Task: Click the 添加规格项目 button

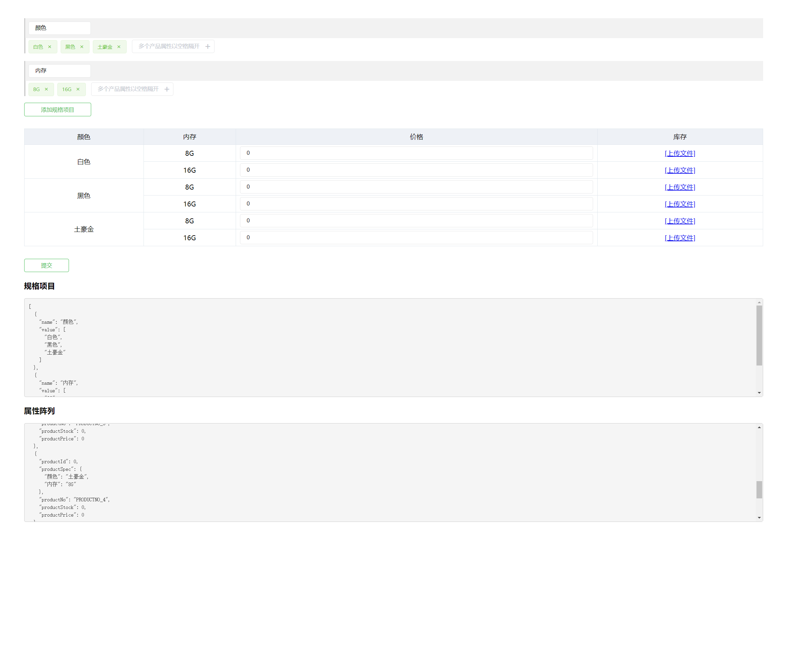Action: pyautogui.click(x=57, y=110)
